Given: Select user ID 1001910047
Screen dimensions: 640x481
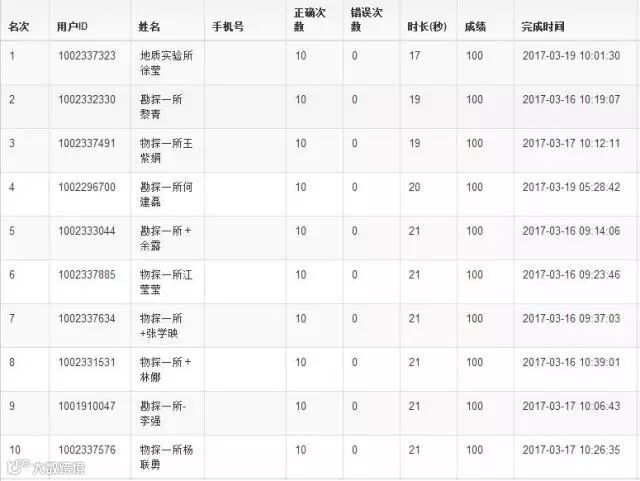Looking at the screenshot, I should (87, 406).
